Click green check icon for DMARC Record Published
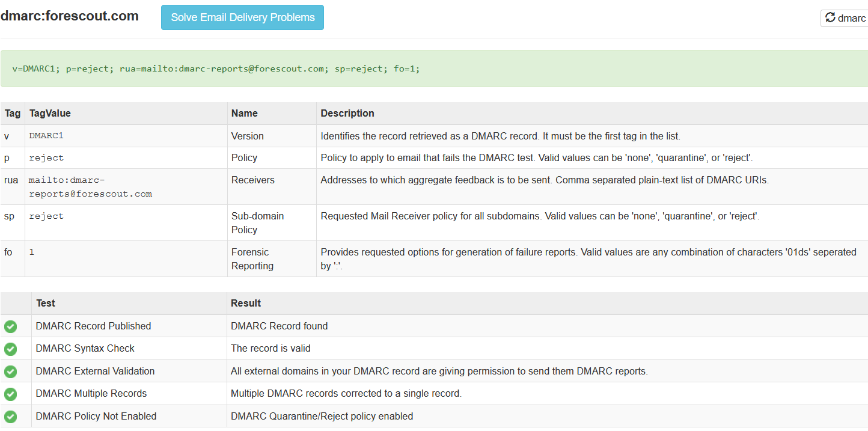Image resolution: width=868 pixels, height=431 pixels. coord(11,326)
